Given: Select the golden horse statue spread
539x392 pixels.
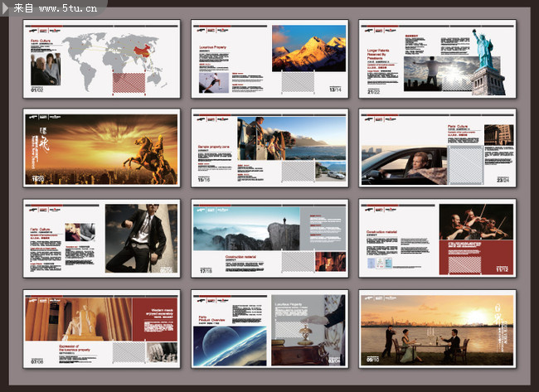Looking at the screenshot, I should coord(101,149).
